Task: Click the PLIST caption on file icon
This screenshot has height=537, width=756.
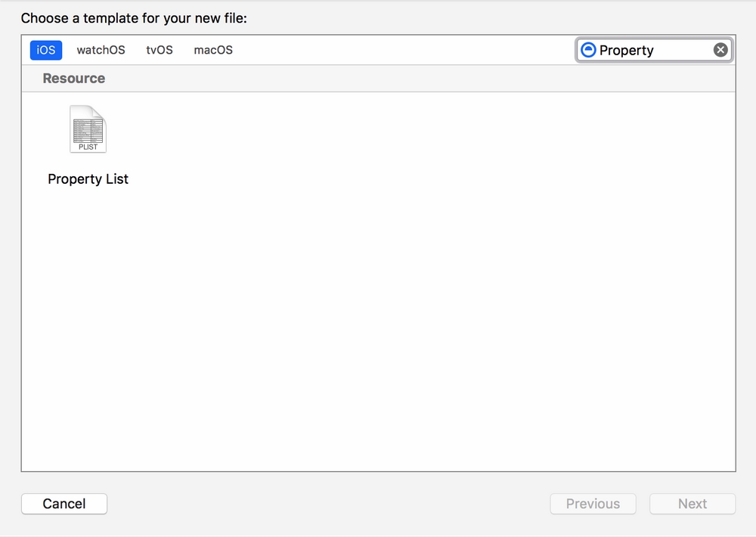Action: [88, 147]
